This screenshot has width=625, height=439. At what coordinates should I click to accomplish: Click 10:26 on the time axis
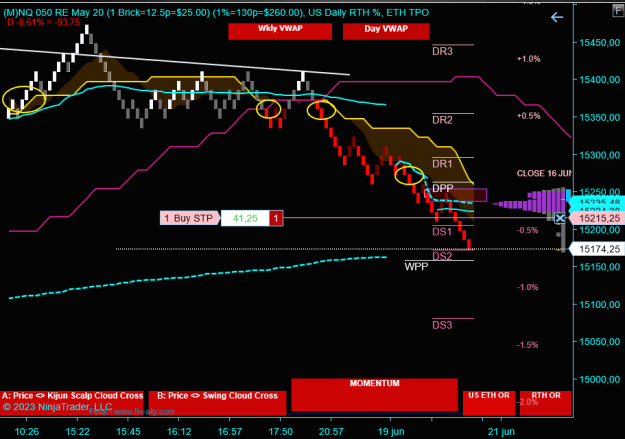(x=27, y=432)
